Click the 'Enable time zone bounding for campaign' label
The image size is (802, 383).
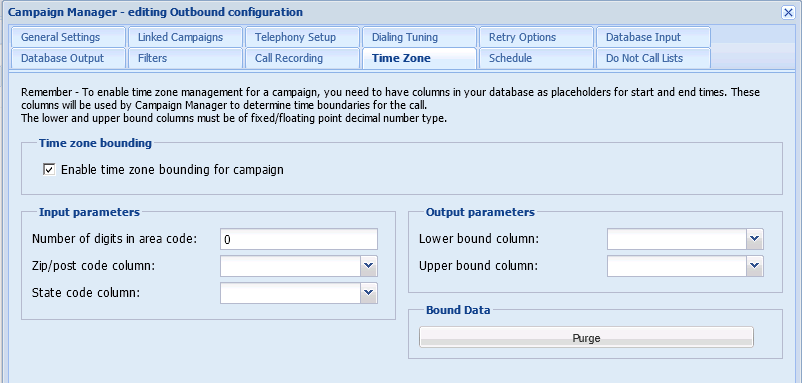point(172,169)
